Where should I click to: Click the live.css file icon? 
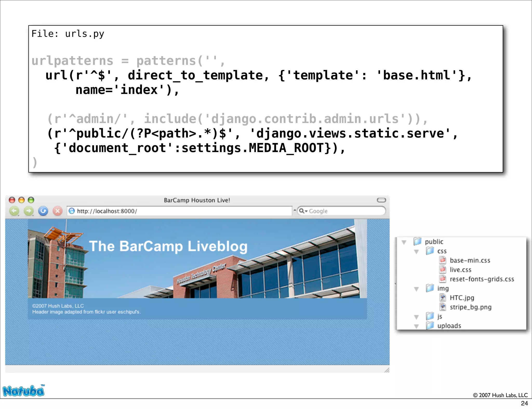[443, 269]
